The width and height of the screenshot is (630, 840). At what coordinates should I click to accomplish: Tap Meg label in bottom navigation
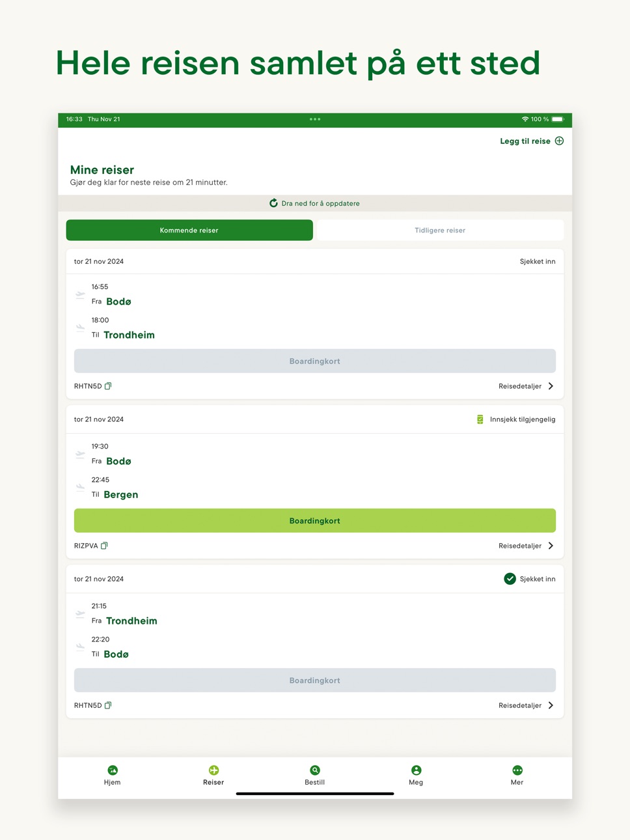416,782
